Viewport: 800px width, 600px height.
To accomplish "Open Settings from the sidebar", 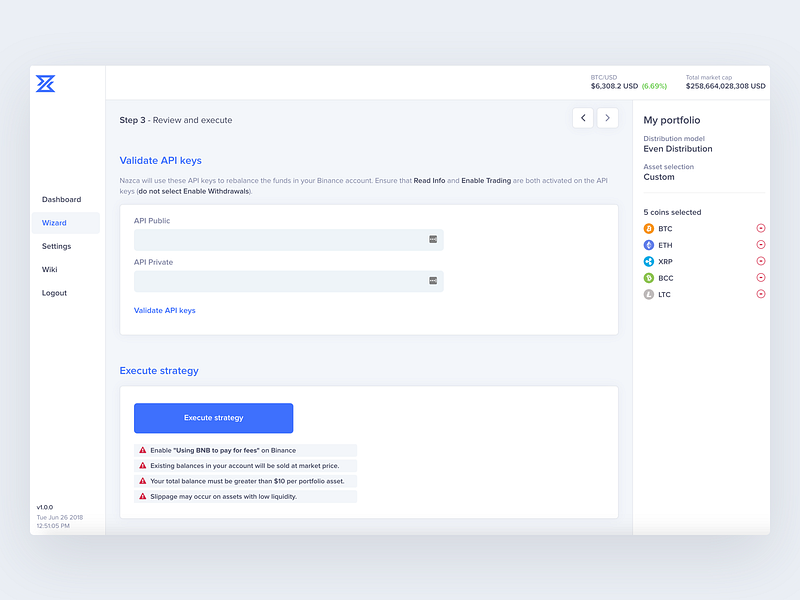I will click(x=57, y=246).
